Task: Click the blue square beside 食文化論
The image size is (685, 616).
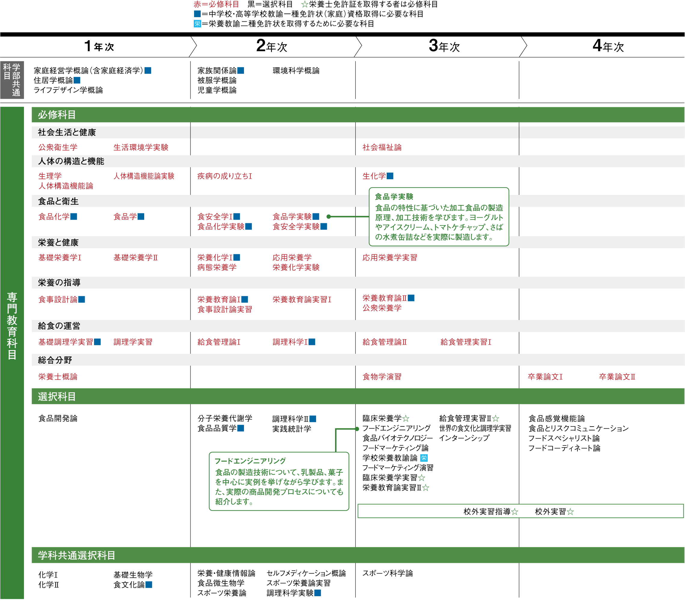Action: click(x=149, y=584)
